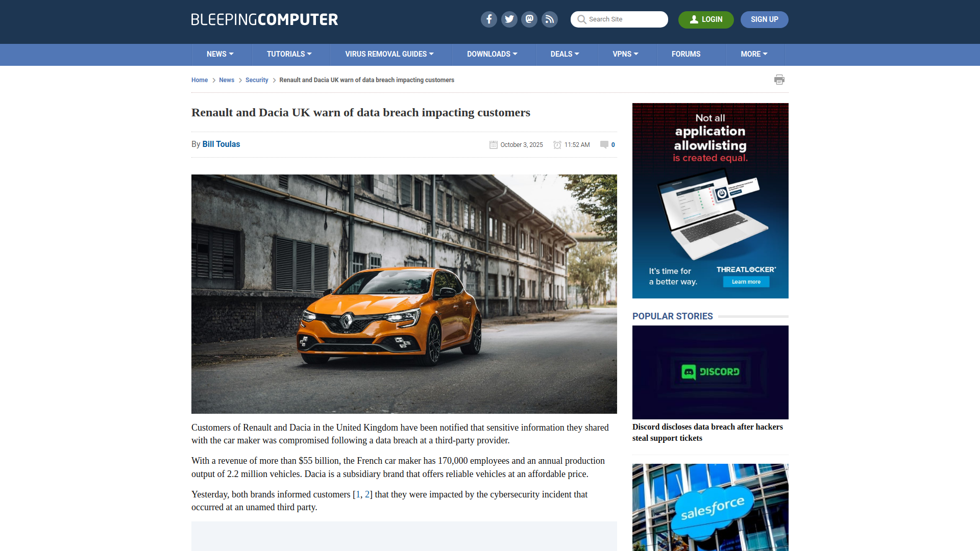Open the Mastodon profile icon

(x=529, y=19)
